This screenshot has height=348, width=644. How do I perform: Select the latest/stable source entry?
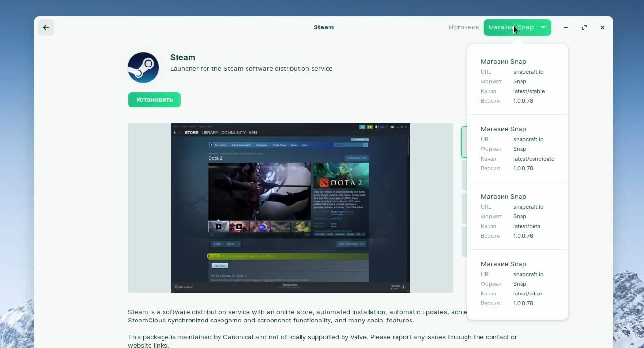pyautogui.click(x=518, y=81)
